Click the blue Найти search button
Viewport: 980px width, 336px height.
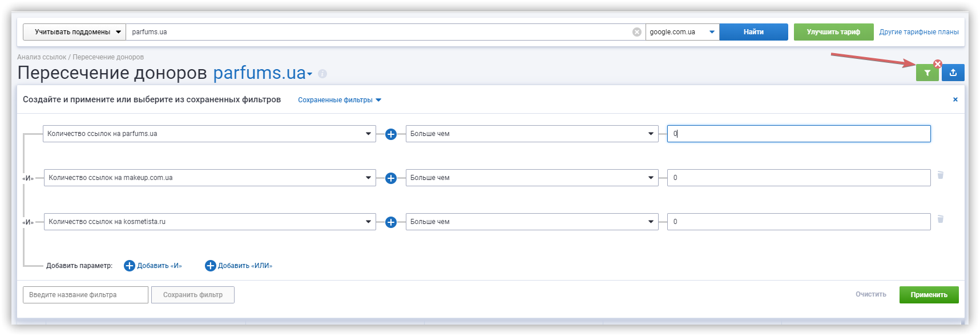[753, 32]
